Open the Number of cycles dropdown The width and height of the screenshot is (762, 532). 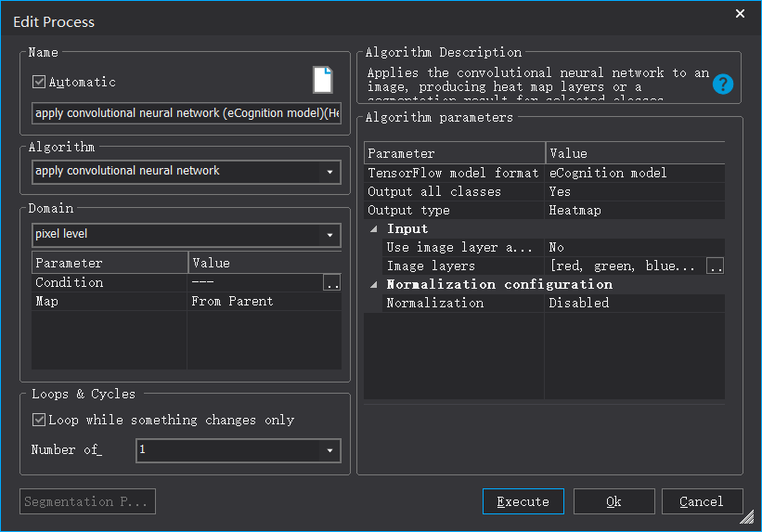[329, 451]
